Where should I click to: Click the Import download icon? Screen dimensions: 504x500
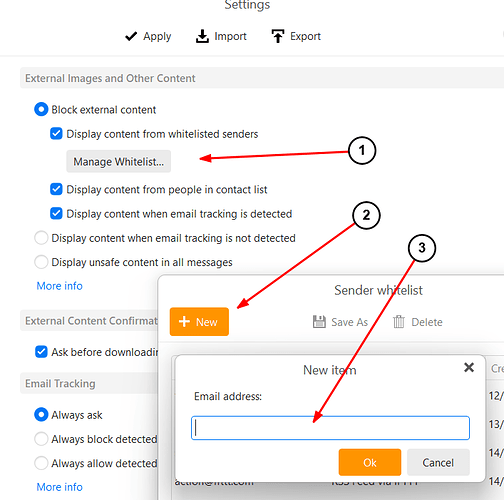pos(202,36)
